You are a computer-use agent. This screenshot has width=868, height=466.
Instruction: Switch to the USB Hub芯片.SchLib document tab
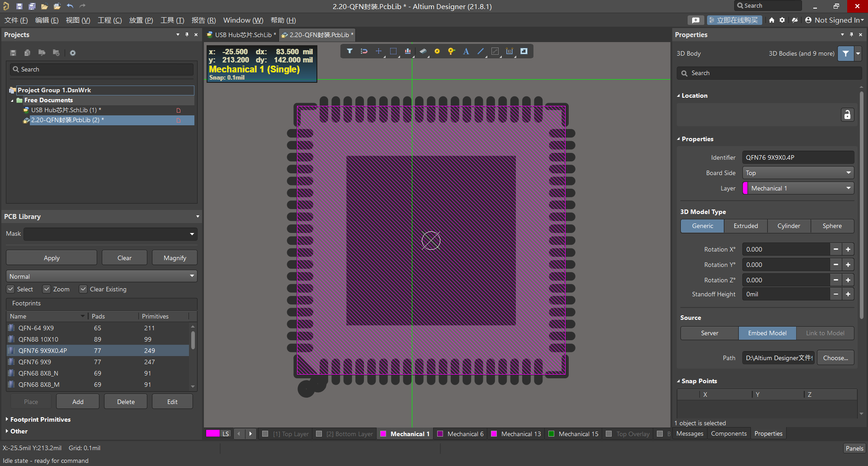[x=241, y=35]
